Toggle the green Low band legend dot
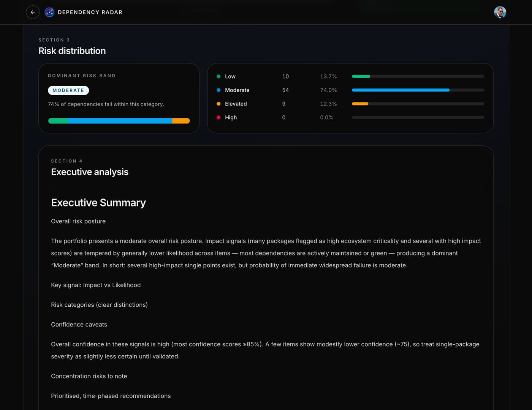This screenshot has width=532, height=410. [x=218, y=76]
